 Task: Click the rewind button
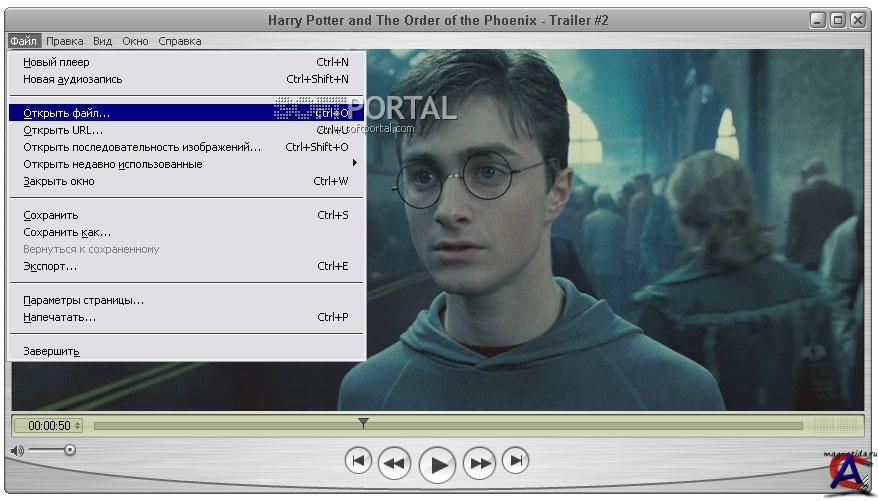click(395, 463)
